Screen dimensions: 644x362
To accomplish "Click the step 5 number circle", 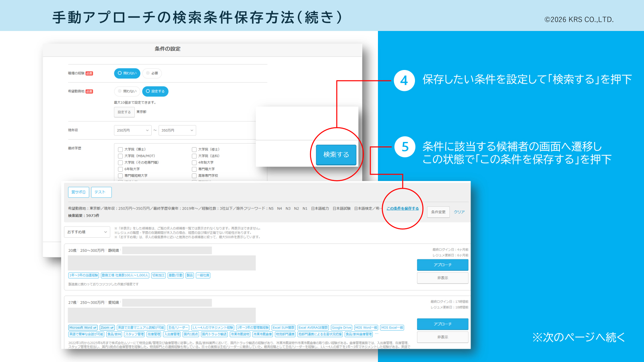I will pos(405,147).
